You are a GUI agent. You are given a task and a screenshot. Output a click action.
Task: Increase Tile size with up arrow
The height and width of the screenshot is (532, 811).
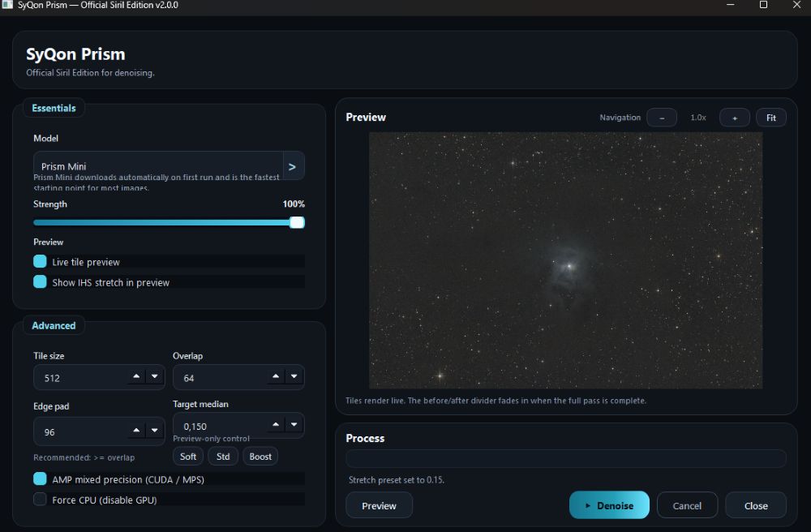pos(135,377)
